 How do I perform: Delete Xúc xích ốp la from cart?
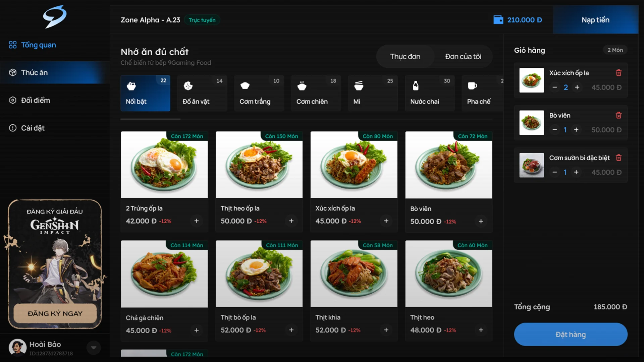pyautogui.click(x=619, y=73)
